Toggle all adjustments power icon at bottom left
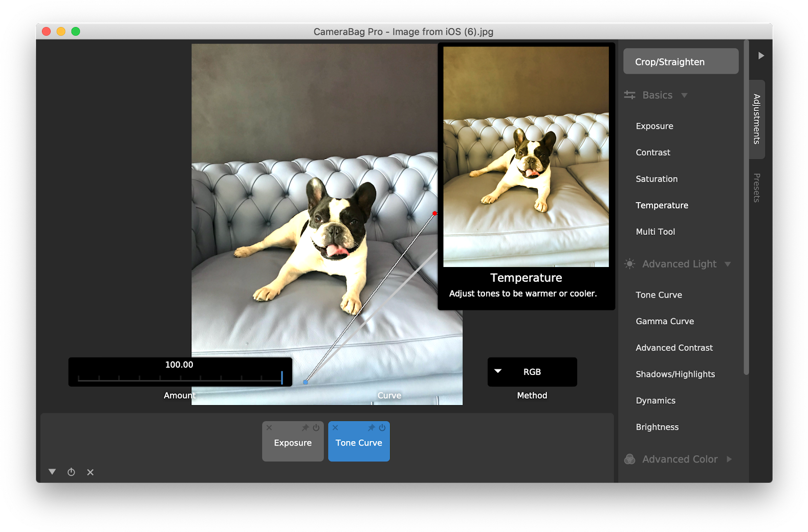This screenshot has height=532, width=808. 71,472
